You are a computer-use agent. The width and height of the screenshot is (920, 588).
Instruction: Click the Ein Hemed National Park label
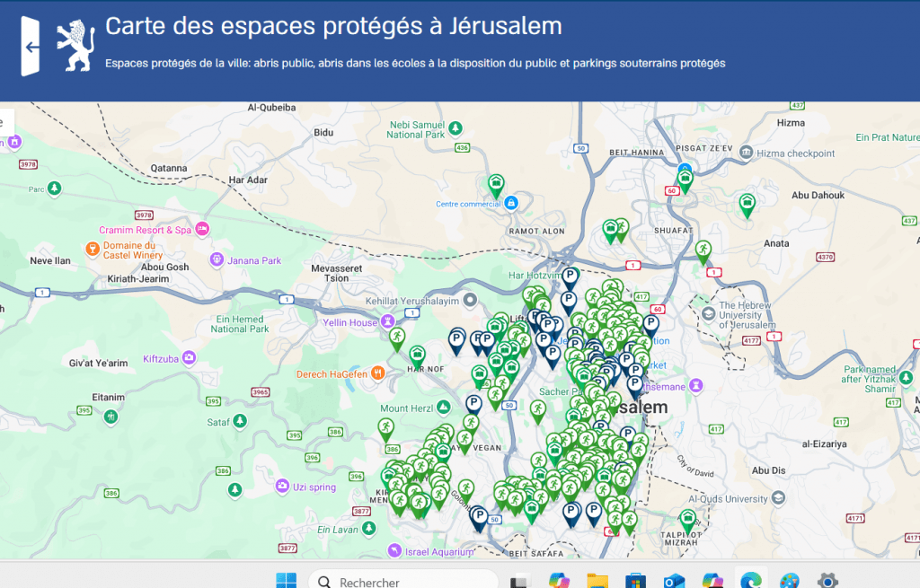pos(239,324)
